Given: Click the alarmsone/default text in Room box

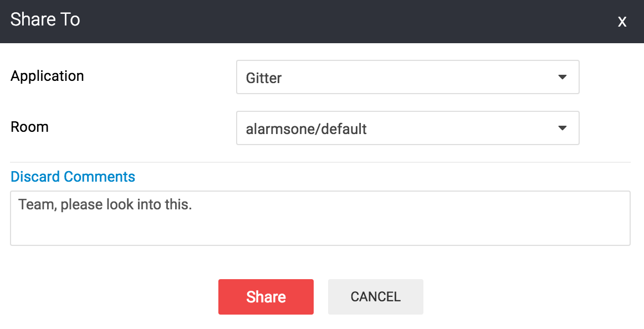Looking at the screenshot, I should click(x=306, y=129).
